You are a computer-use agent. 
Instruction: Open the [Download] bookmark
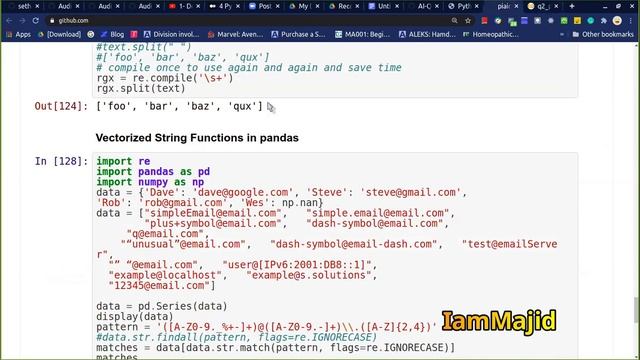coord(60,35)
